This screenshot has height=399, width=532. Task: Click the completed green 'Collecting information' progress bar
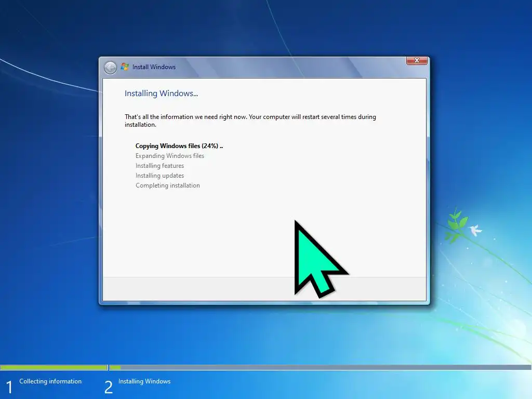pos(54,367)
